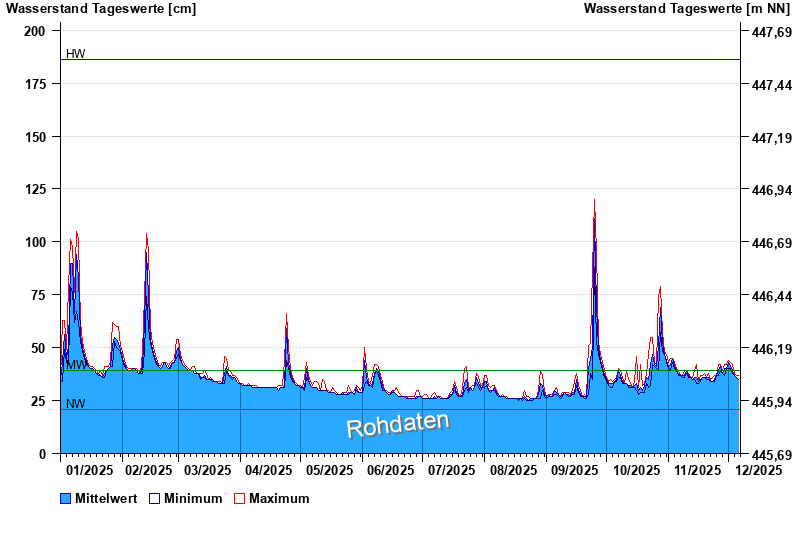Screen dimensions: 800x550
Task: Click the Rohdaten watermark text
Action: click(x=398, y=425)
